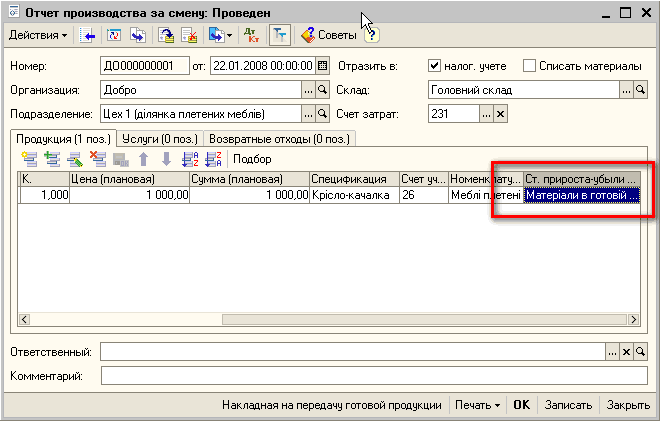Move row up with the up arrow icon
660x421 pixels.
144,159
